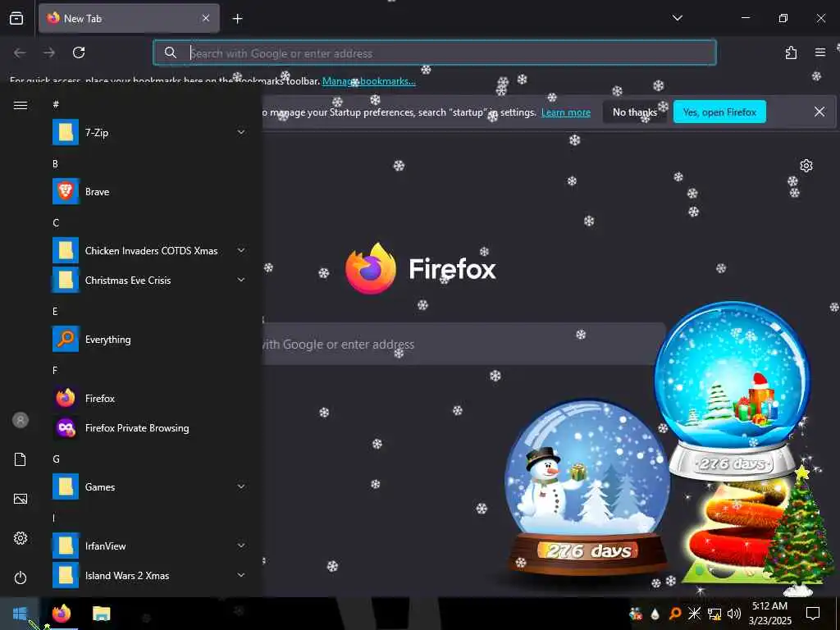Click the No thanks button
Viewport: 840px width, 630px height.
(x=635, y=112)
